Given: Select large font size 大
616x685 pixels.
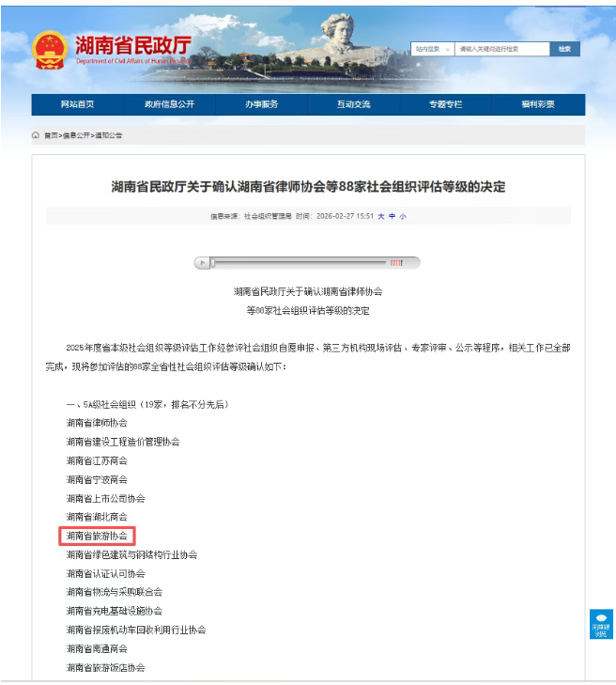Looking at the screenshot, I should pyautogui.click(x=381, y=216).
